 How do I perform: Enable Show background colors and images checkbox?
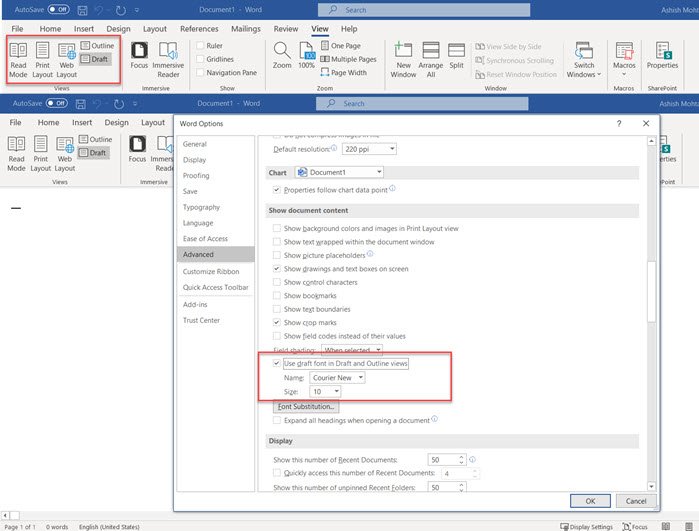[276, 228]
